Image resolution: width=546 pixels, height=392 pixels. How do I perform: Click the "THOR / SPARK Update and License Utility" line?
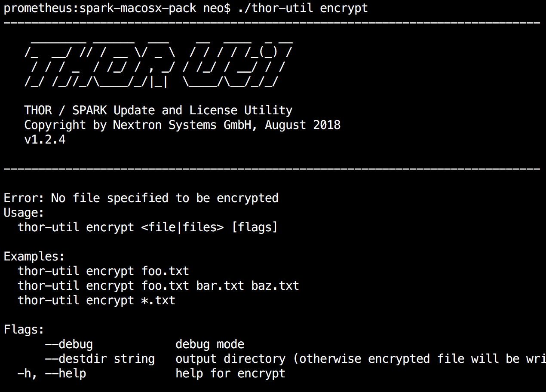click(158, 110)
